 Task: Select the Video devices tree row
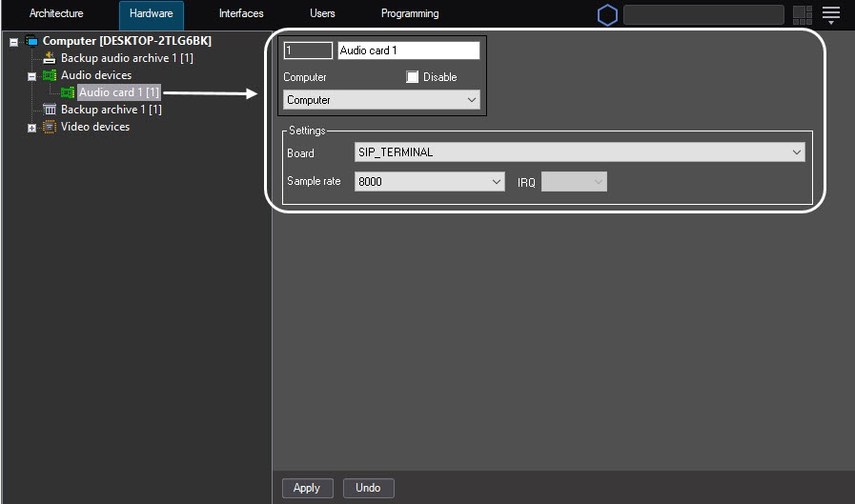pos(95,127)
